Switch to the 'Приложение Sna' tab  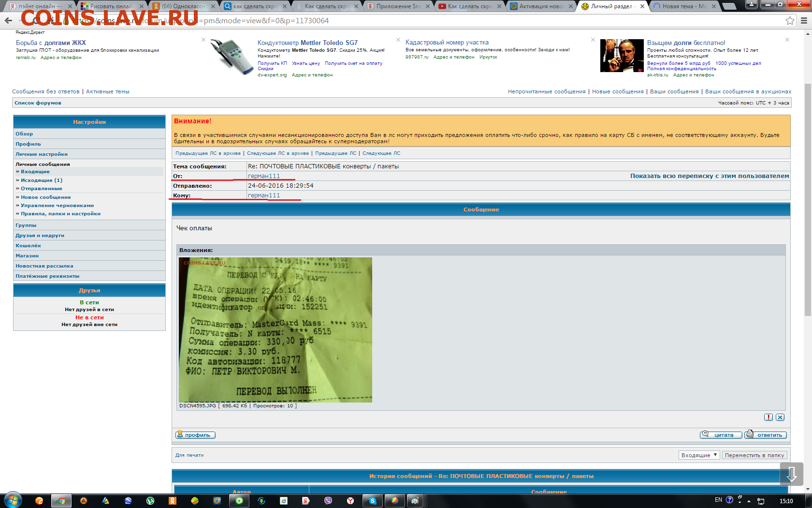point(398,6)
